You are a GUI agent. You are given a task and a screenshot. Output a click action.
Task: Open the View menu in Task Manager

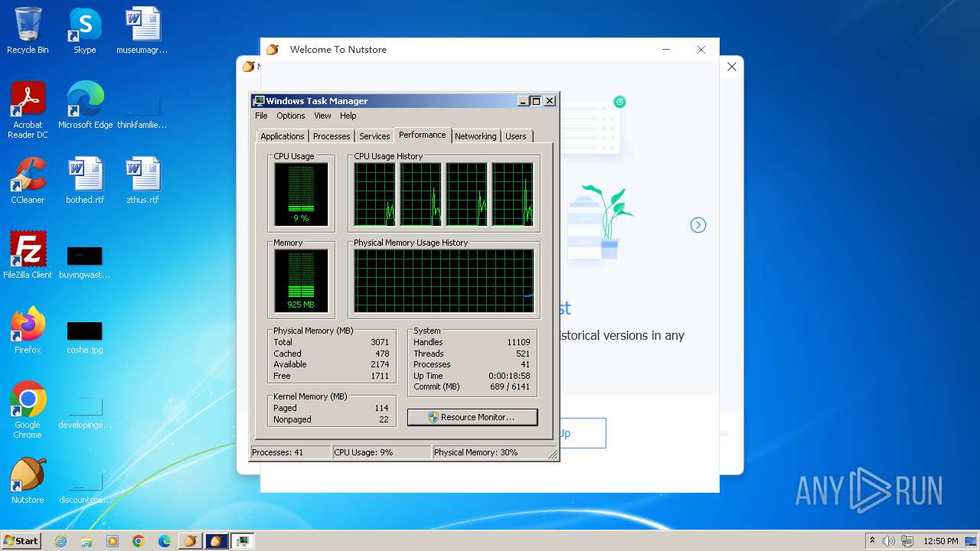coord(322,116)
